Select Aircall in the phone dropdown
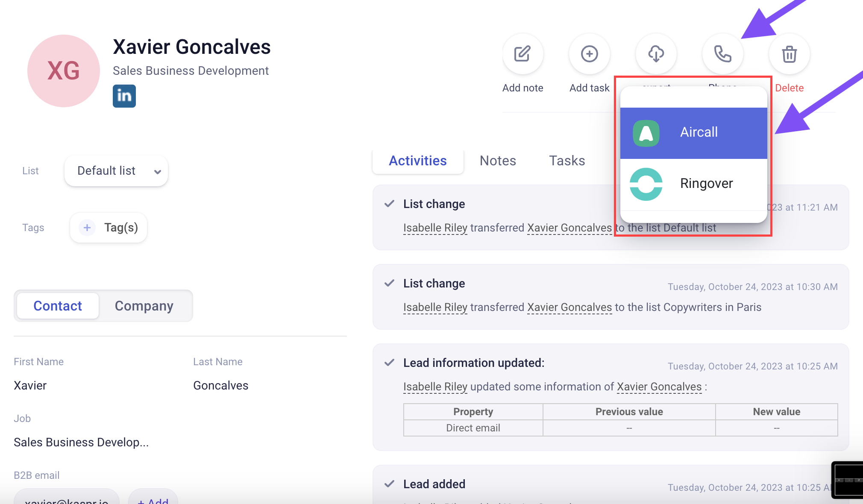863x504 pixels. 694,133
